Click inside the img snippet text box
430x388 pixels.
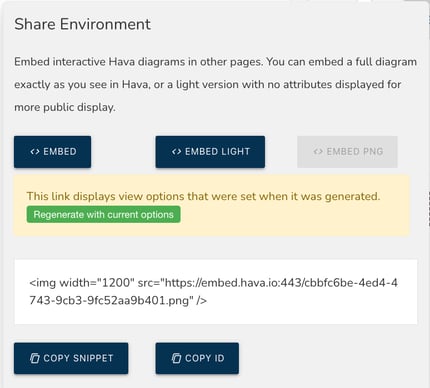216,292
